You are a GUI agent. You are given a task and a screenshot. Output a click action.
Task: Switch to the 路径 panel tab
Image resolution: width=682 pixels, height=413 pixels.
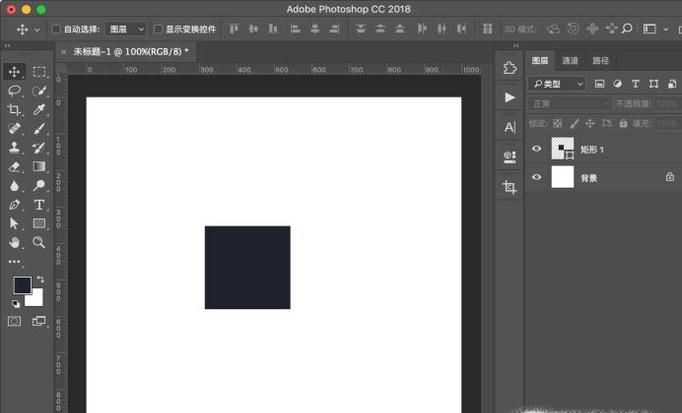pyautogui.click(x=600, y=60)
